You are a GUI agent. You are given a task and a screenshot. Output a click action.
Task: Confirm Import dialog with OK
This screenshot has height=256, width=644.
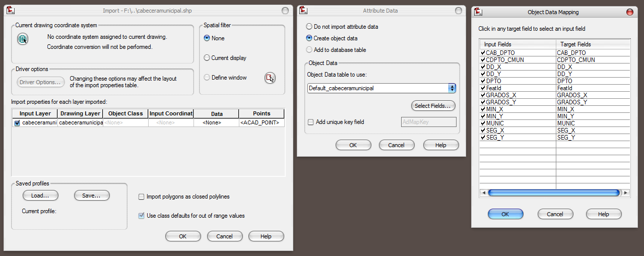[183, 236]
